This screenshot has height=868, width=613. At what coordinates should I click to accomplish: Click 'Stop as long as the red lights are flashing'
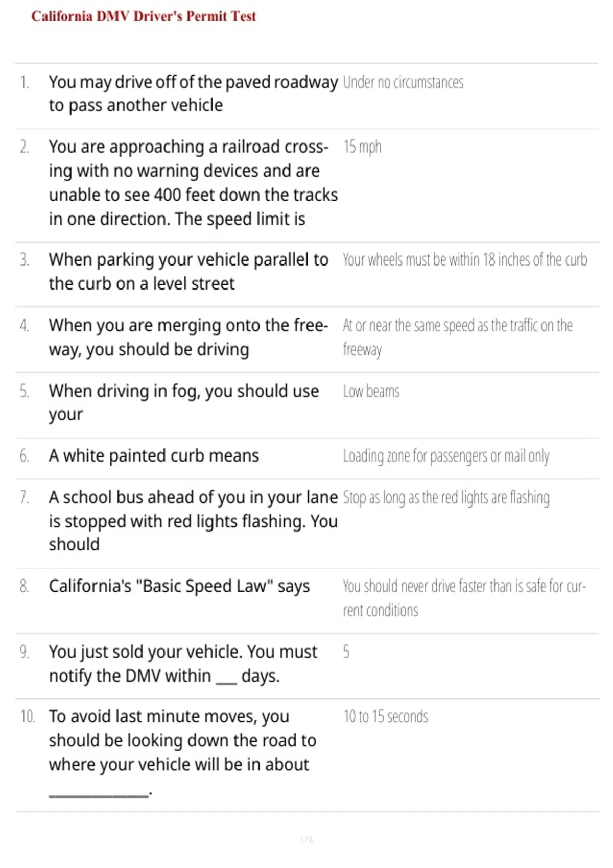pyautogui.click(x=446, y=498)
